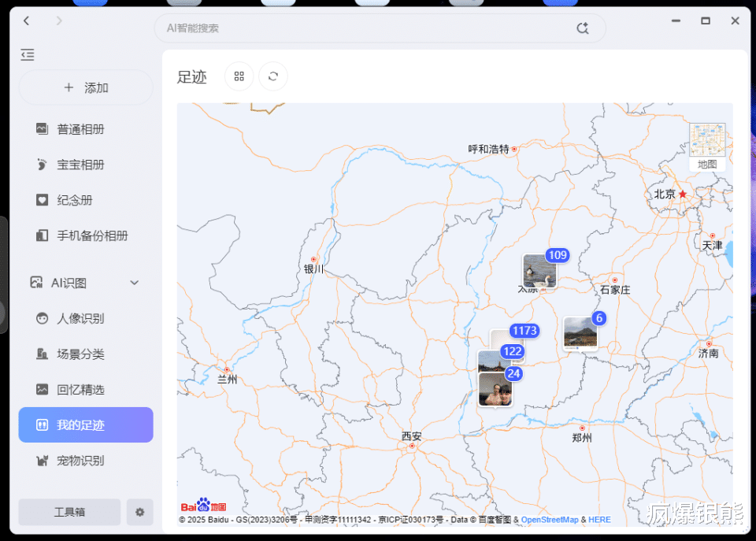Collapse the AI识图 section chevron

click(x=135, y=283)
